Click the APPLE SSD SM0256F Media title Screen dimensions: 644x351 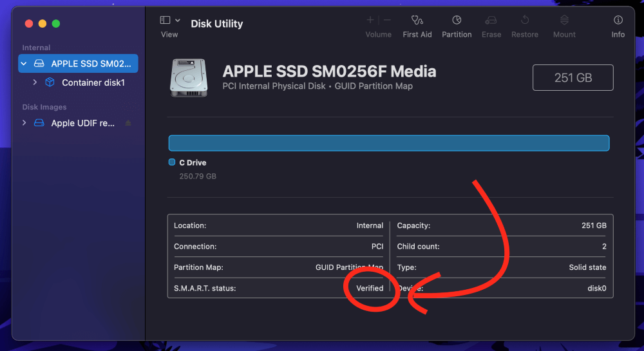coord(329,71)
